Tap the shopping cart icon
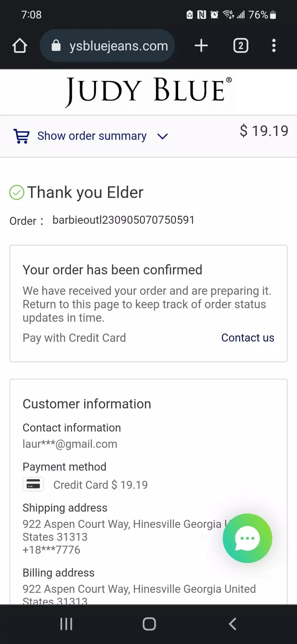 [x=21, y=136]
